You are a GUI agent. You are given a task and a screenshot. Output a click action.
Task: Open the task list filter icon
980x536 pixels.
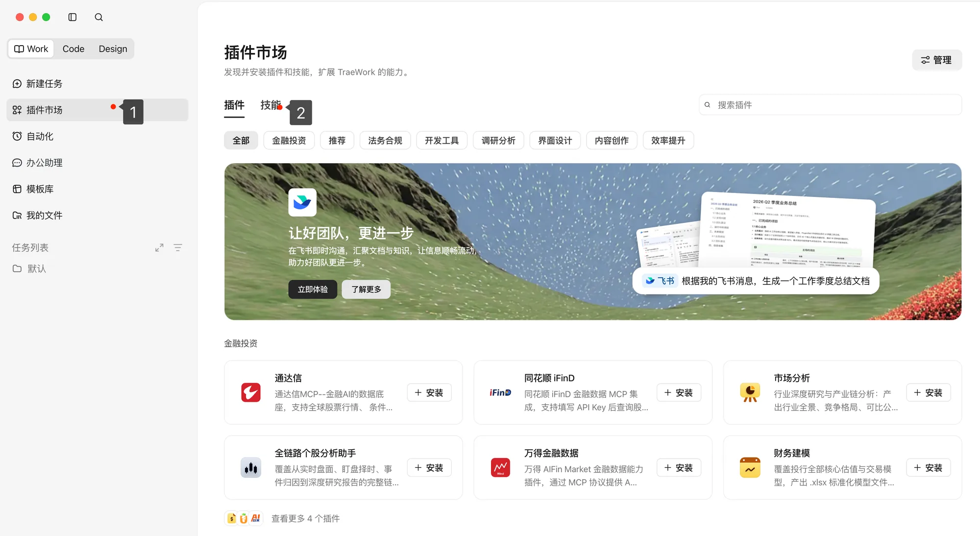[x=178, y=248]
